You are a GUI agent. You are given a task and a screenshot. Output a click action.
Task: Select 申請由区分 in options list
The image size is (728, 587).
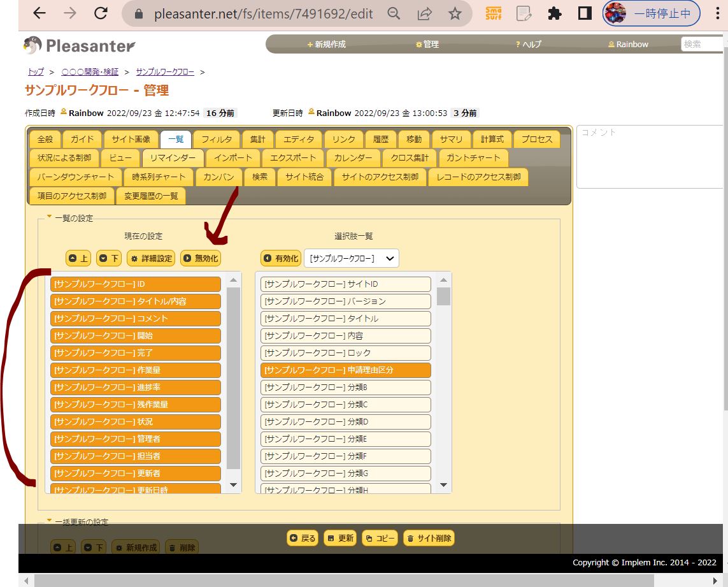346,370
